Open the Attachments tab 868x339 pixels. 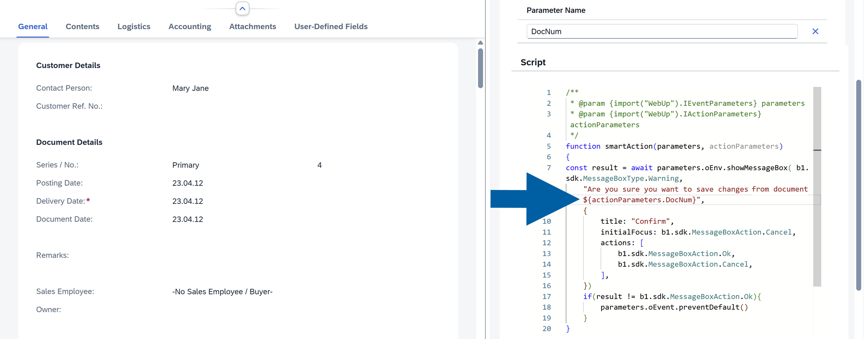pyautogui.click(x=252, y=26)
